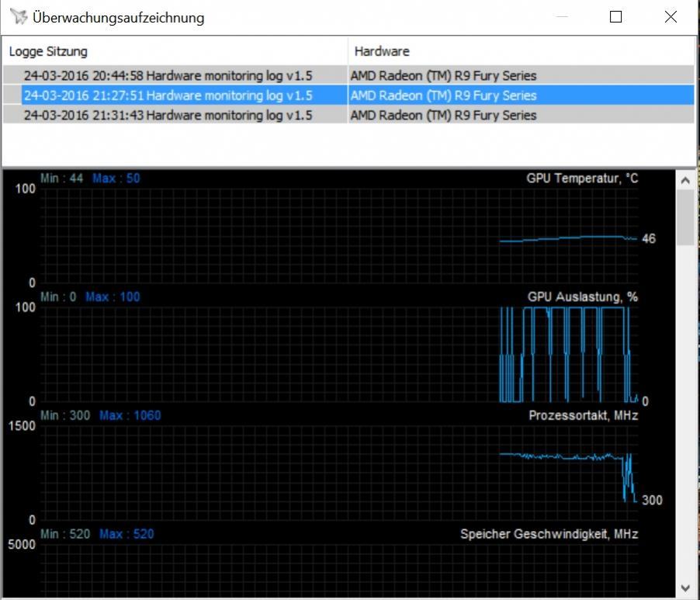Click the Afterburner jet icon in title bar
This screenshot has height=600, width=700.
(x=19, y=17)
